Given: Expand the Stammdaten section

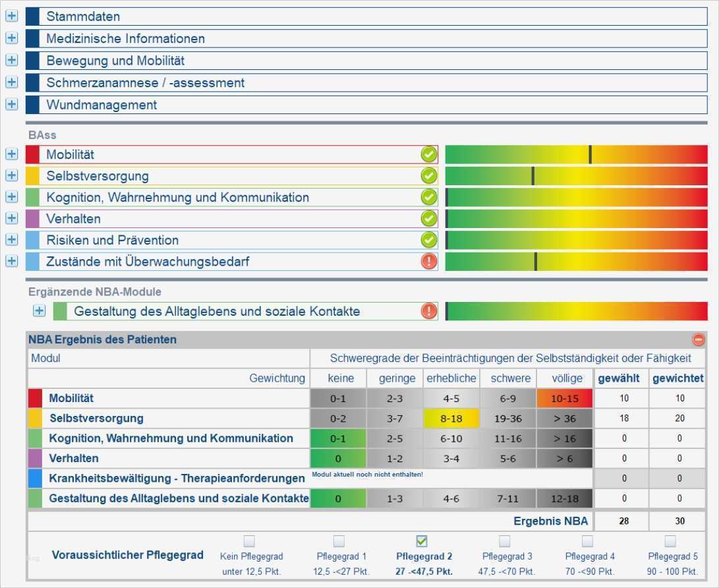Looking at the screenshot, I should pos(11,16).
